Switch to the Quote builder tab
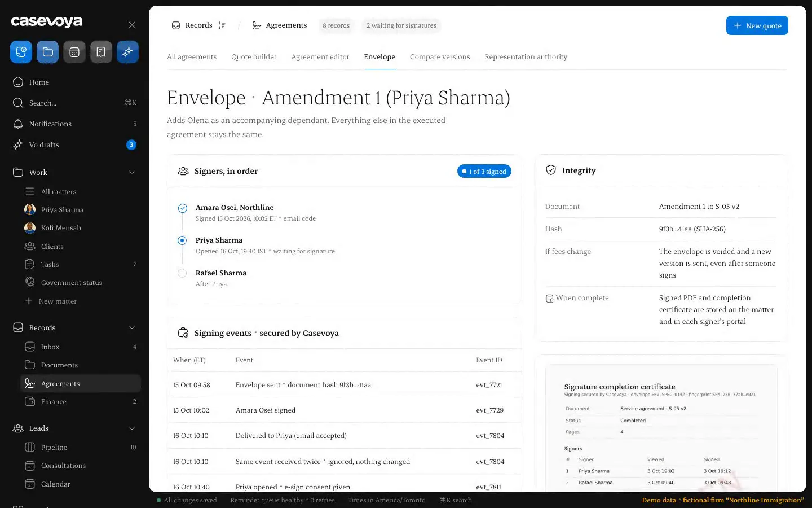This screenshot has height=508, width=812. [254, 57]
